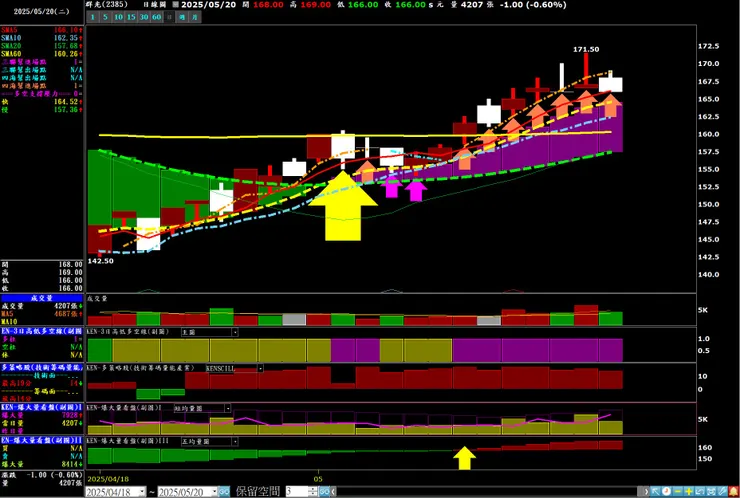740x498 pixels.
Task: Click the alert bell icon
Action: tap(733, 491)
